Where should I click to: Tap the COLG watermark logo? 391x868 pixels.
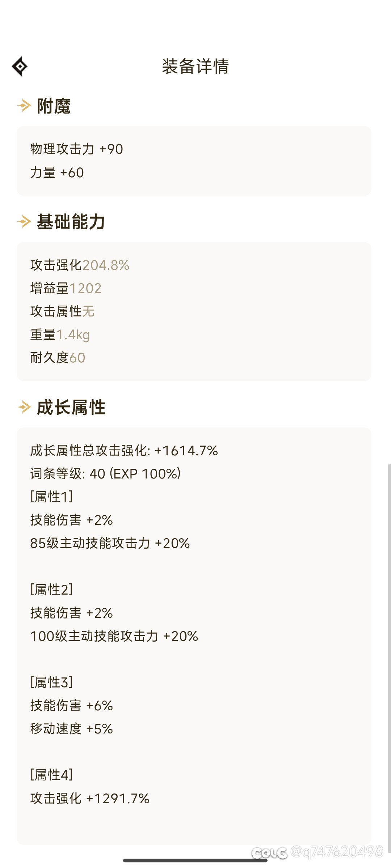pyautogui.click(x=269, y=853)
